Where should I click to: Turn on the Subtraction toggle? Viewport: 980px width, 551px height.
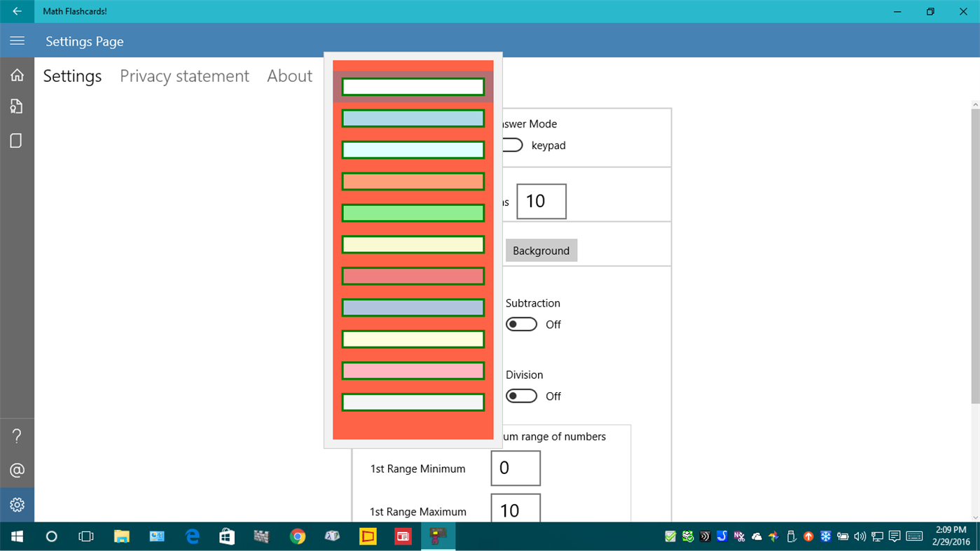[521, 323]
